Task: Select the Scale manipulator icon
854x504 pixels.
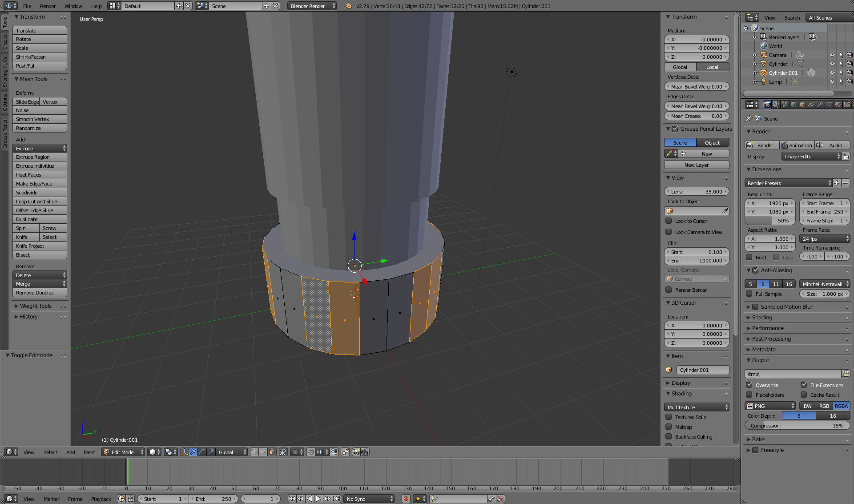Action: pos(211,452)
